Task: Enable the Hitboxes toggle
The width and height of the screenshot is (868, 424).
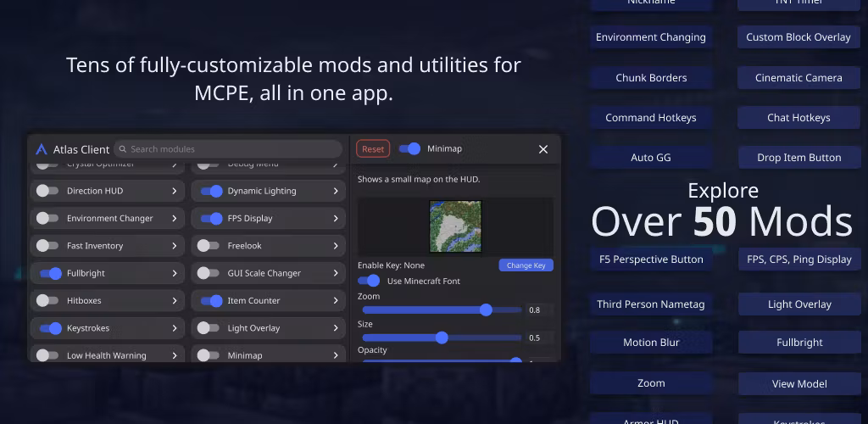Action: click(x=47, y=300)
